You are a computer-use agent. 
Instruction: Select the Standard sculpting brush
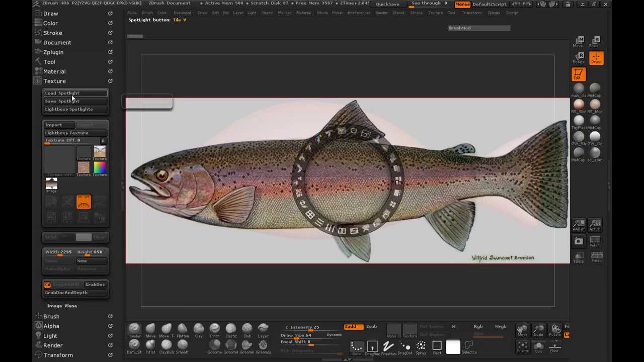click(x=134, y=330)
